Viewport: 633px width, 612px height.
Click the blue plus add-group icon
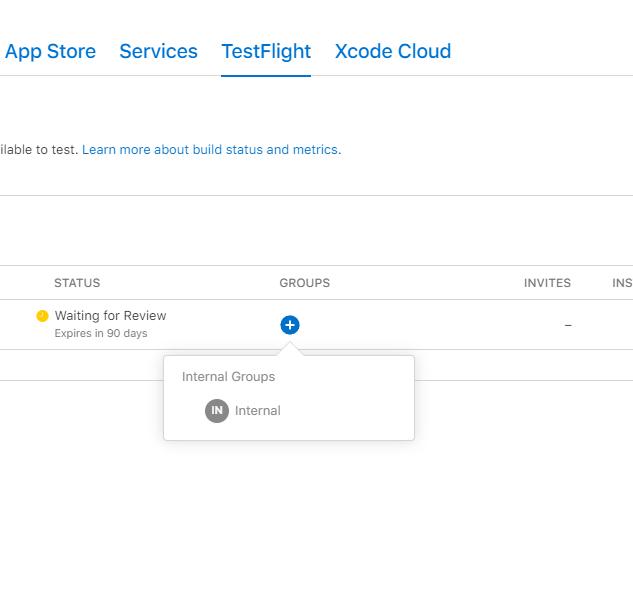pyautogui.click(x=289, y=325)
